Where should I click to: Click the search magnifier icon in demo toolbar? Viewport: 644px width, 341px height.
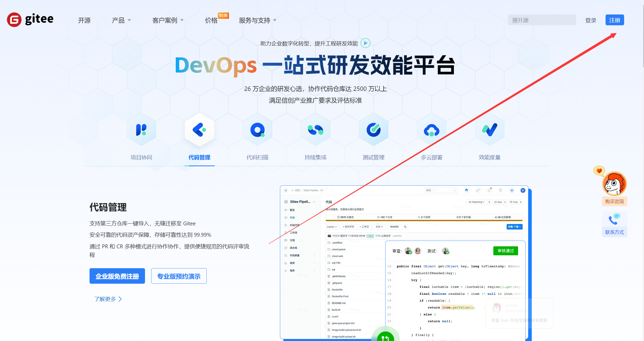[405, 227]
